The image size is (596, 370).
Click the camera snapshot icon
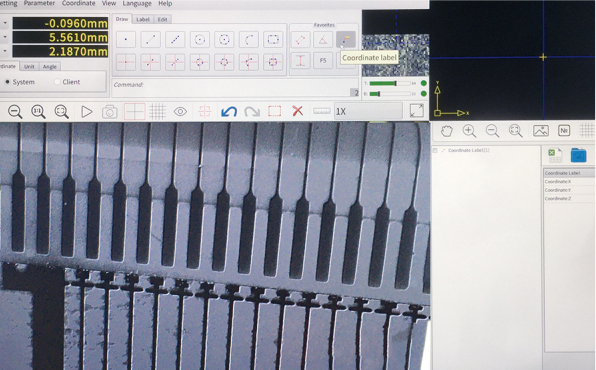(109, 112)
